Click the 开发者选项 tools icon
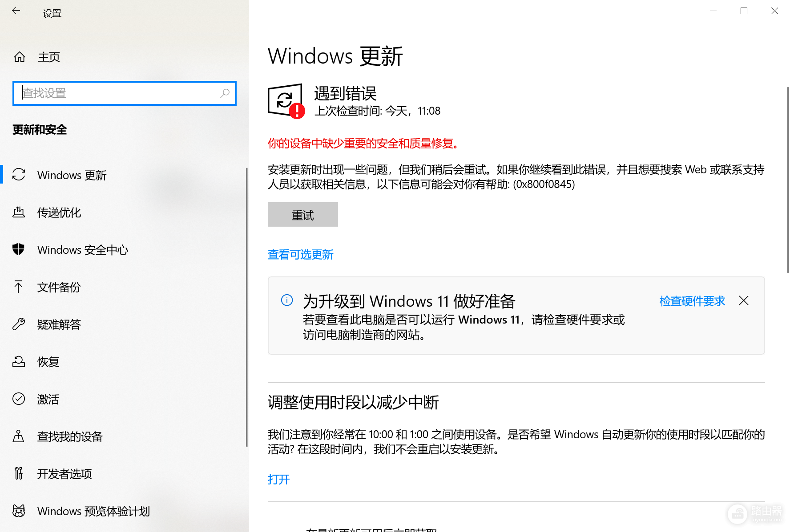The height and width of the screenshot is (532, 790). click(x=19, y=473)
